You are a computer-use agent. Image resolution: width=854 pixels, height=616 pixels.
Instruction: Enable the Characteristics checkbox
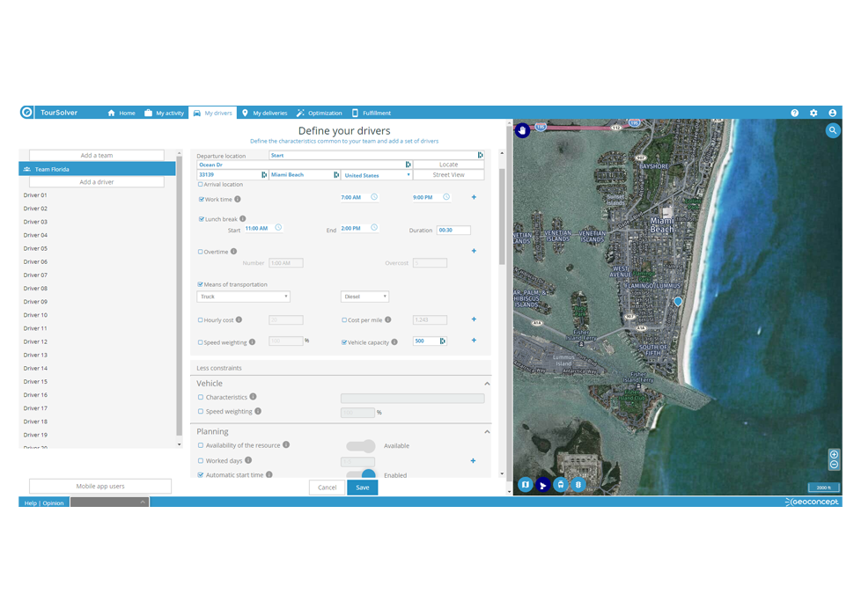[x=201, y=397]
